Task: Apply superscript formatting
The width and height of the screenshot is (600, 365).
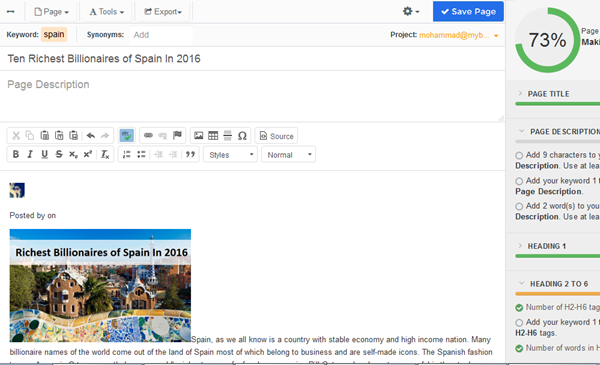Action: 88,154
